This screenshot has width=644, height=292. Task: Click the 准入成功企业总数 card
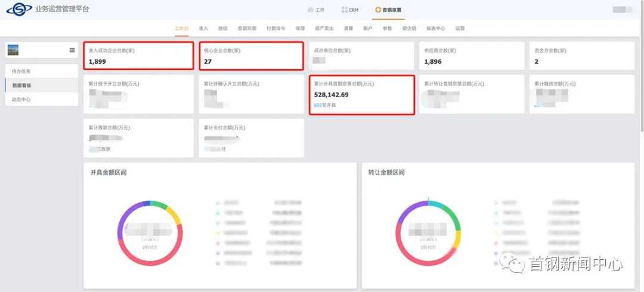[x=139, y=56]
